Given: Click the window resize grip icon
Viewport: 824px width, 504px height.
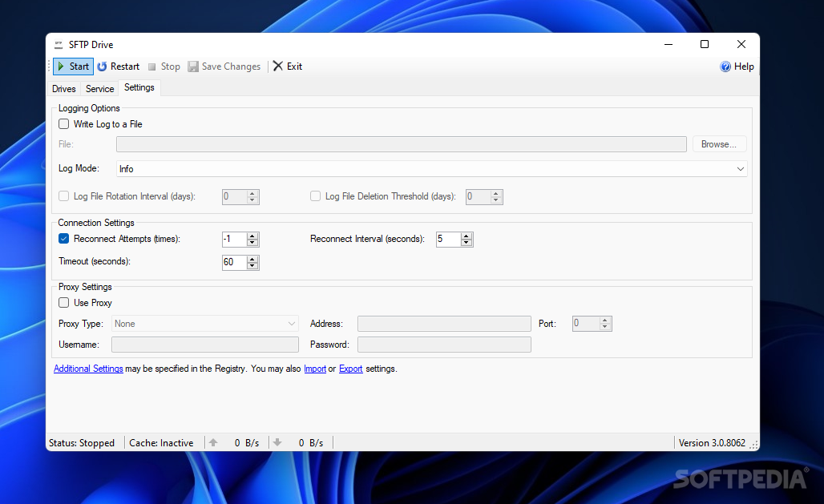Looking at the screenshot, I should 754,446.
